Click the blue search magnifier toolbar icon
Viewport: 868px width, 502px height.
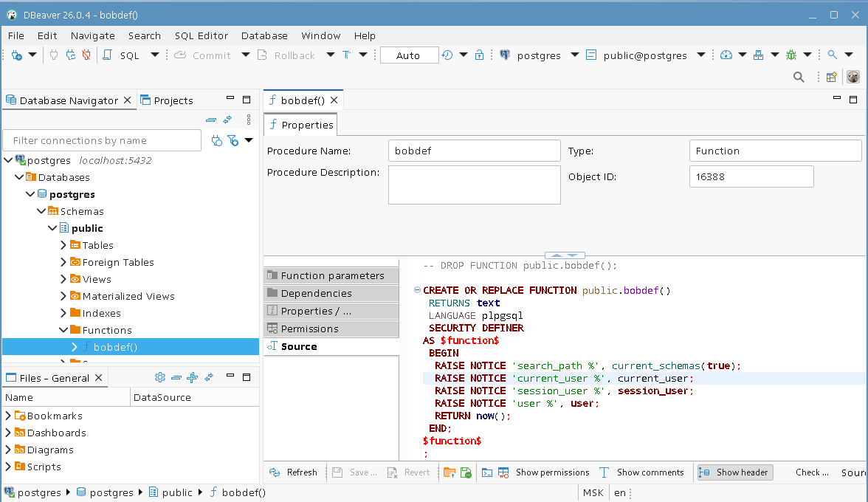coord(832,55)
